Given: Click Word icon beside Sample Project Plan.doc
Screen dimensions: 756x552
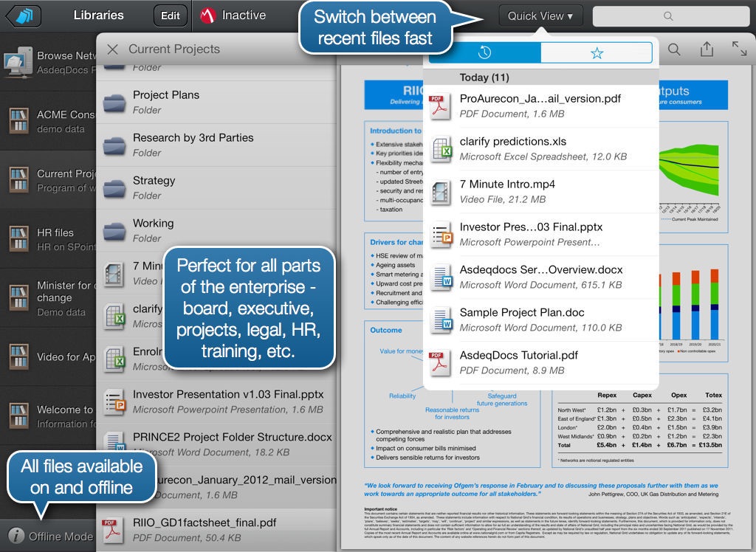Looking at the screenshot, I should pos(441,320).
